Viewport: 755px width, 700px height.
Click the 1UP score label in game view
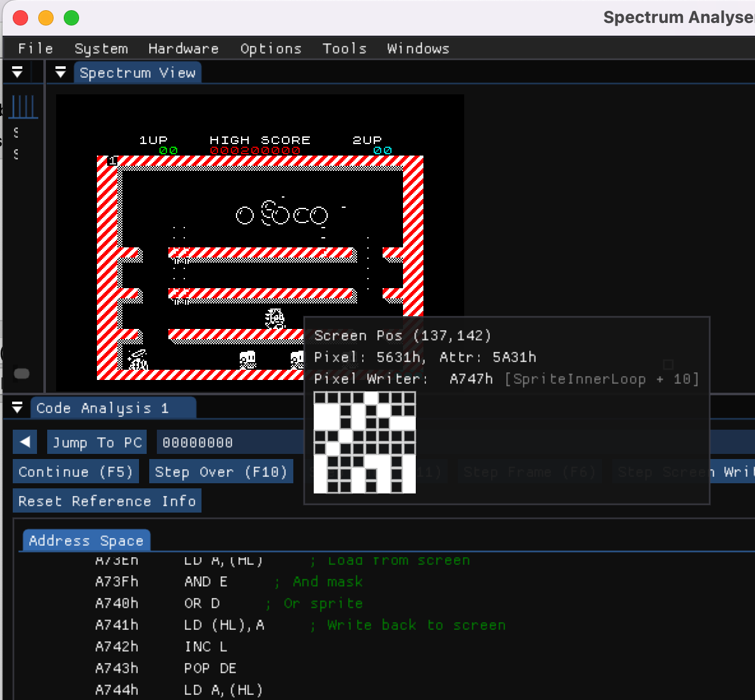point(154,140)
